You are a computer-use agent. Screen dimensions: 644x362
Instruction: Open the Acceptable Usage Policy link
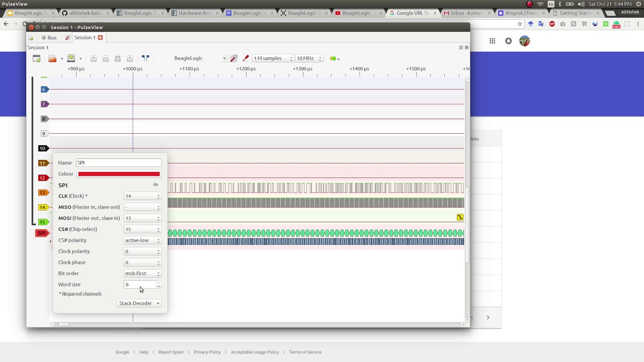(x=255, y=352)
